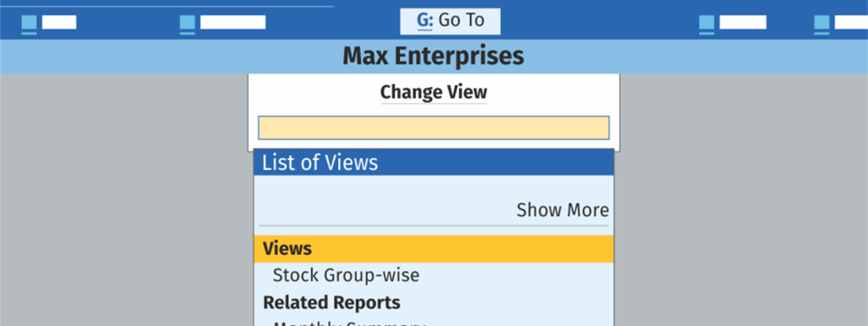Expand the list with Show More
Screen dimensions: 868x326
(562, 210)
